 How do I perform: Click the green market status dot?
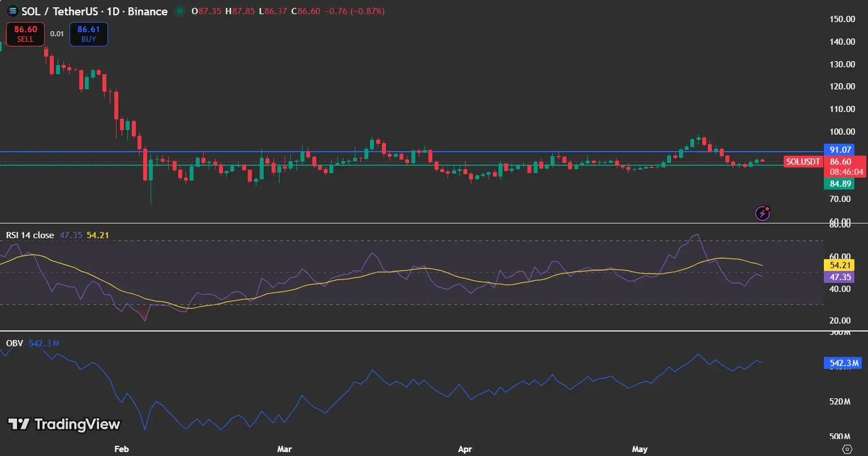(180, 11)
